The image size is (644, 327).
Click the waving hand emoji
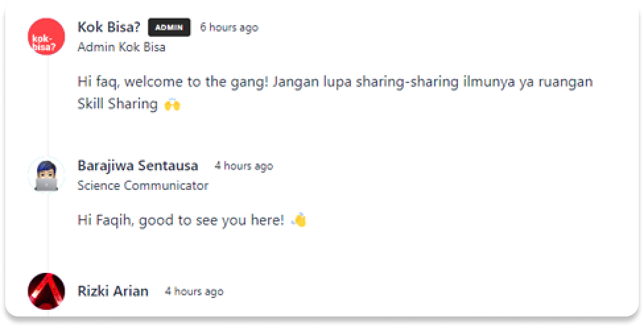coord(299,220)
